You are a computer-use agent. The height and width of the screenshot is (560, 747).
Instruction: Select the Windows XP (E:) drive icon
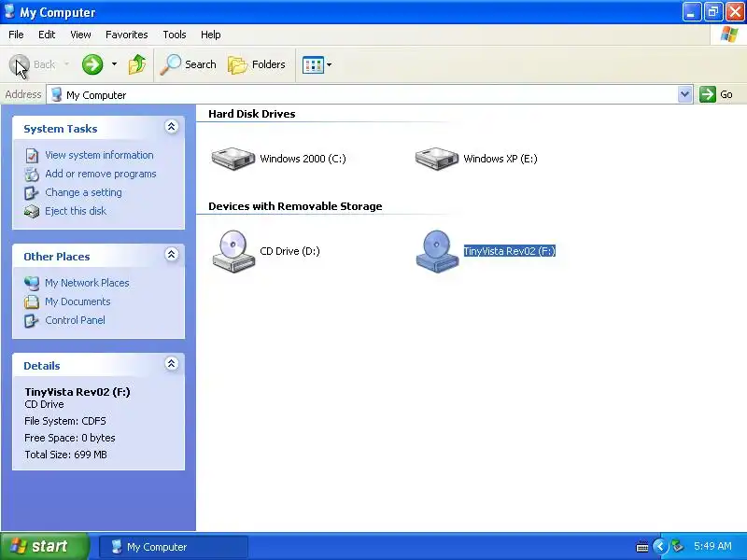click(x=437, y=159)
